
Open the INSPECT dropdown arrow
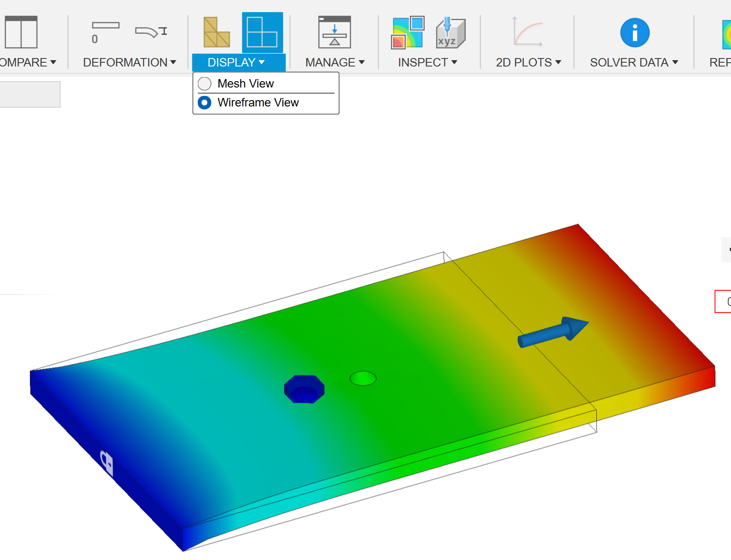(455, 62)
